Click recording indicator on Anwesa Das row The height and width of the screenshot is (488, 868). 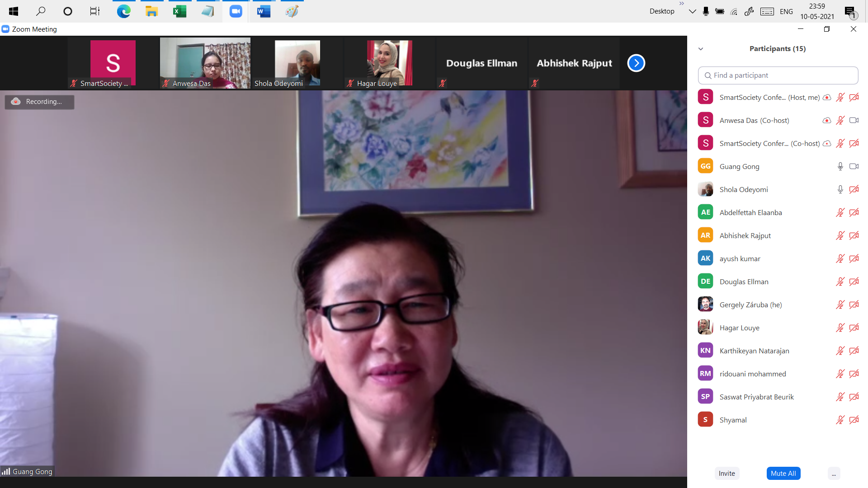click(827, 120)
